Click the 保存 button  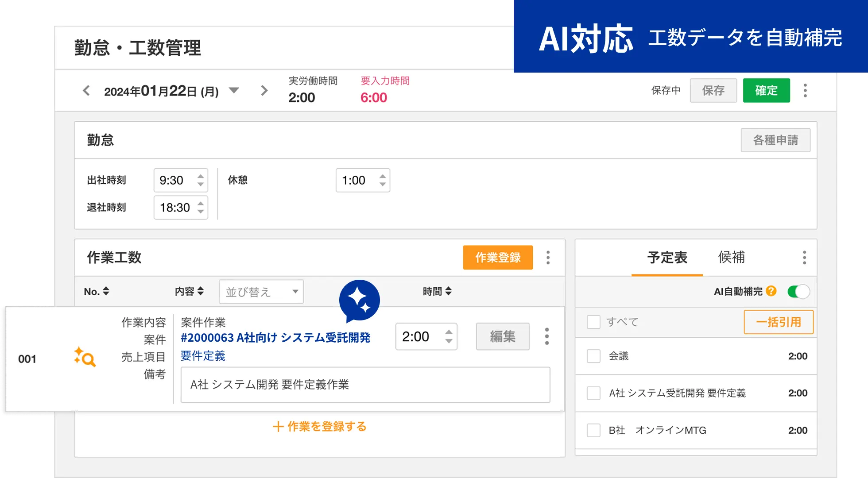tap(713, 91)
